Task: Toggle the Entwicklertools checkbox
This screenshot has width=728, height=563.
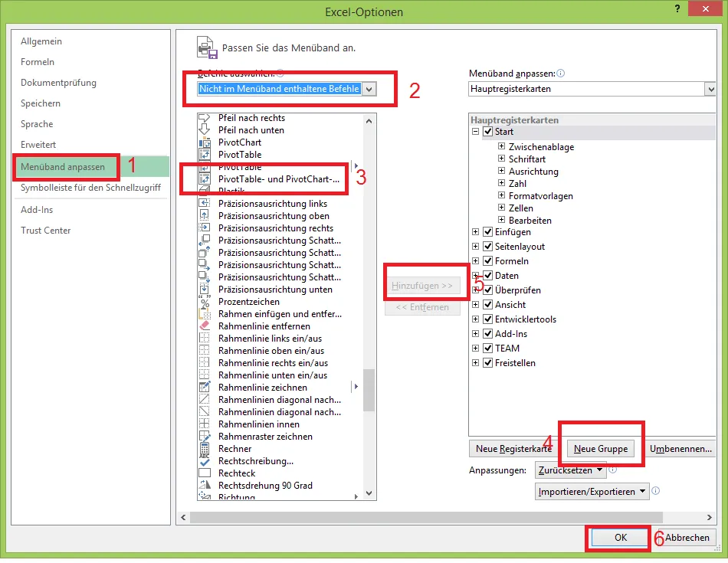Action: [487, 319]
